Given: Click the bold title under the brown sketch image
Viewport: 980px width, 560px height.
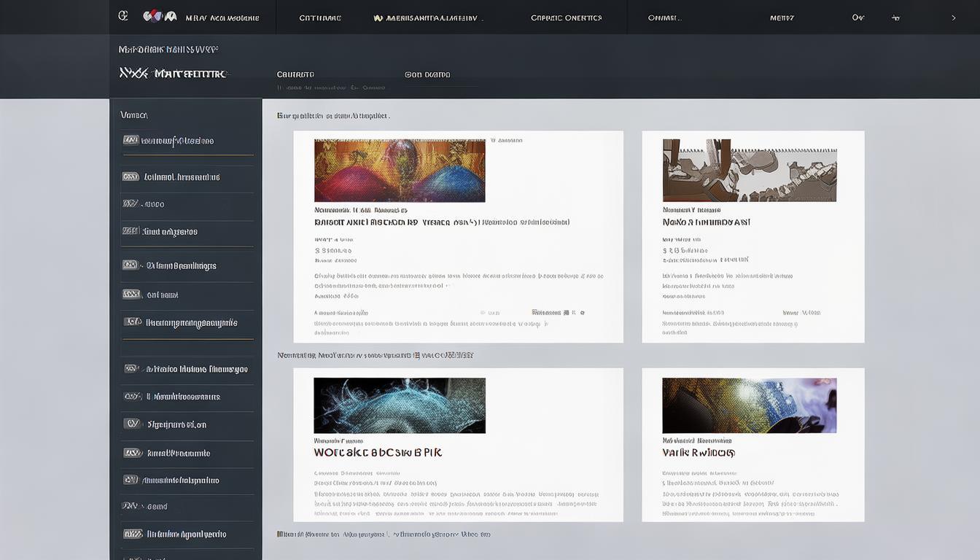Looking at the screenshot, I should tap(706, 222).
